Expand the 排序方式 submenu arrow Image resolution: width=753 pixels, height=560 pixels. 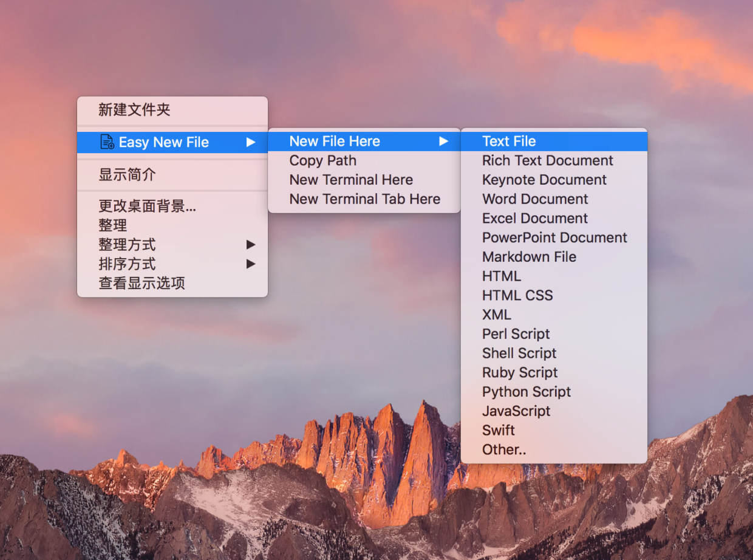click(x=251, y=264)
